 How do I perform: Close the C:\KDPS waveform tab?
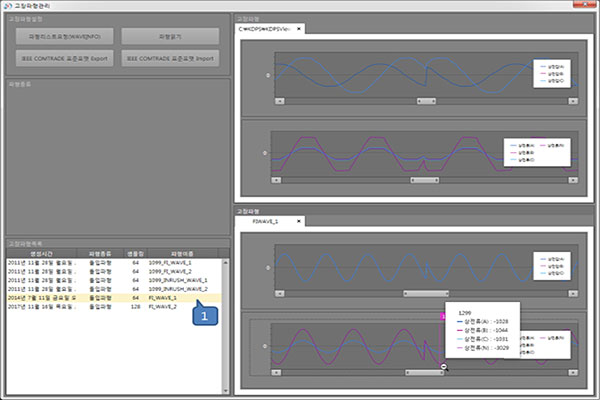pyautogui.click(x=298, y=29)
